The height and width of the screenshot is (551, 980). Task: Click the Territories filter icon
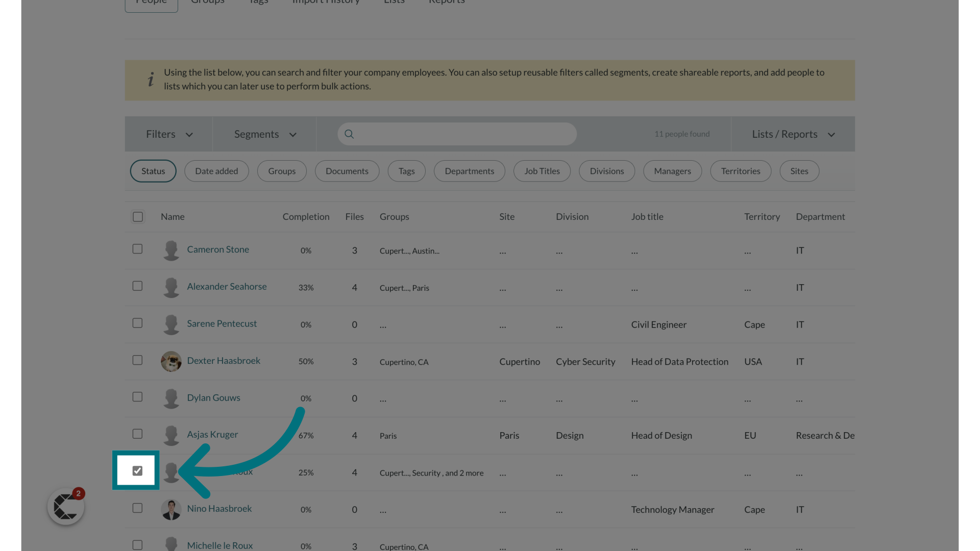740,171
